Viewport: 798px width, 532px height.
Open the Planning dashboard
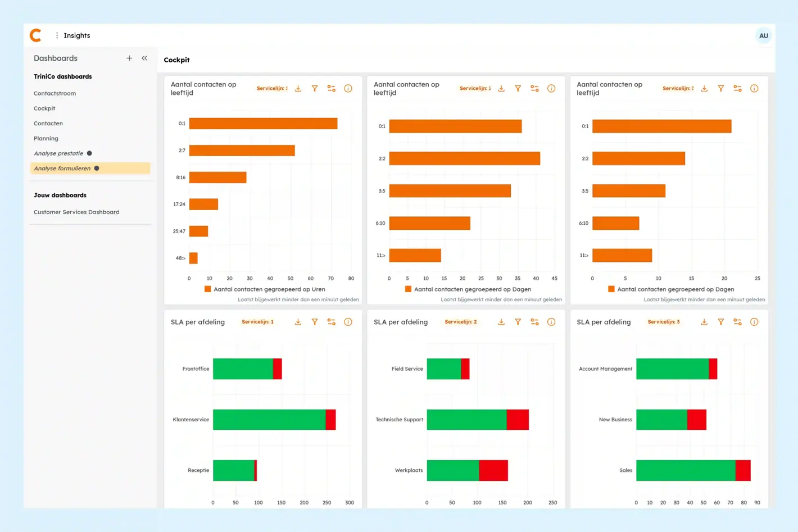pyautogui.click(x=46, y=139)
